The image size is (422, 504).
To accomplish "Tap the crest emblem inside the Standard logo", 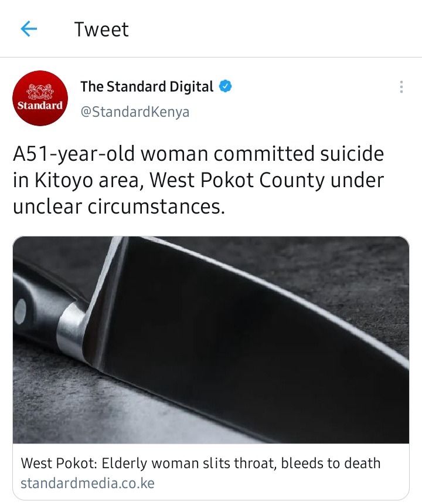I will [40, 92].
